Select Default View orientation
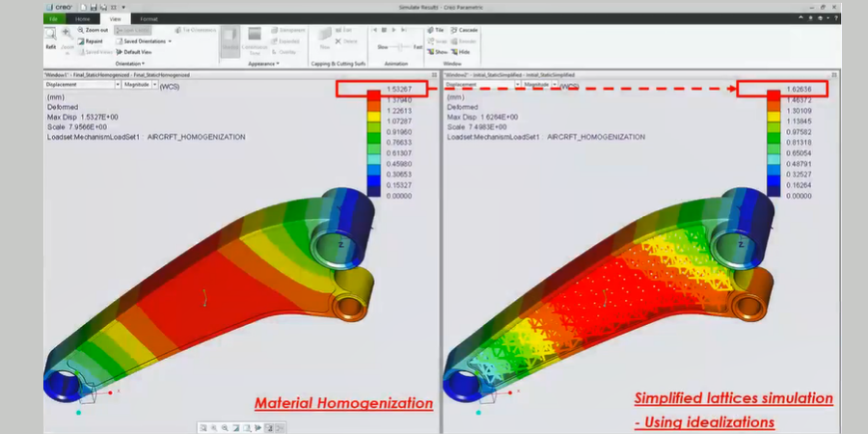Screen dimensions: 868x434 coord(136,52)
